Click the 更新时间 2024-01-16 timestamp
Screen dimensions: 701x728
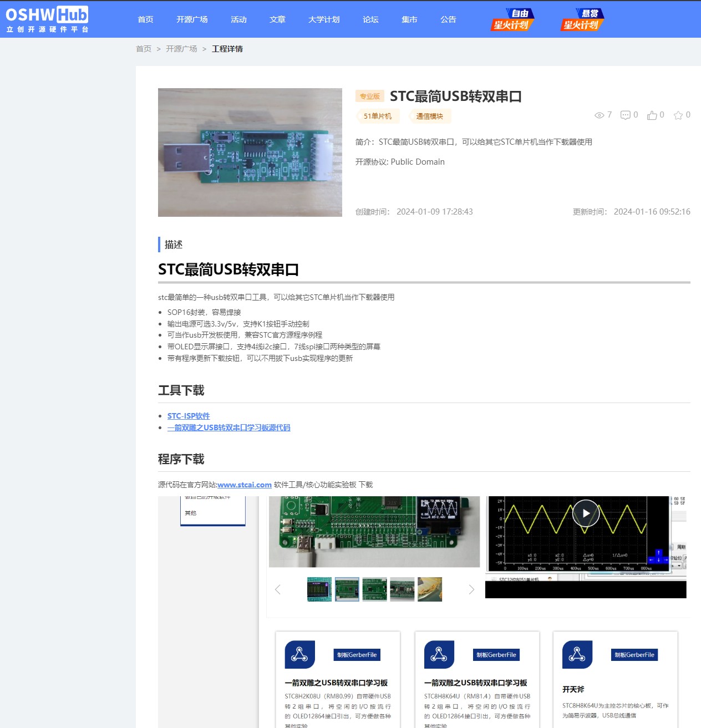click(x=632, y=212)
